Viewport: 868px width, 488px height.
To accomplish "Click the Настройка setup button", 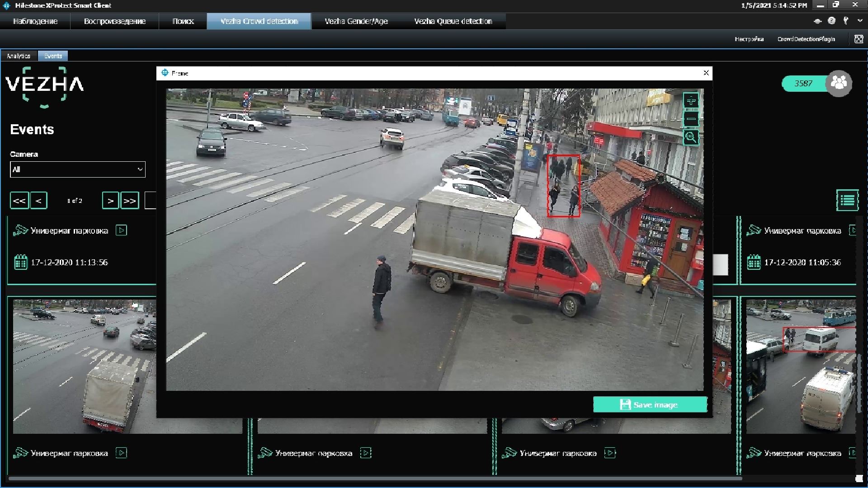I will pos(749,39).
